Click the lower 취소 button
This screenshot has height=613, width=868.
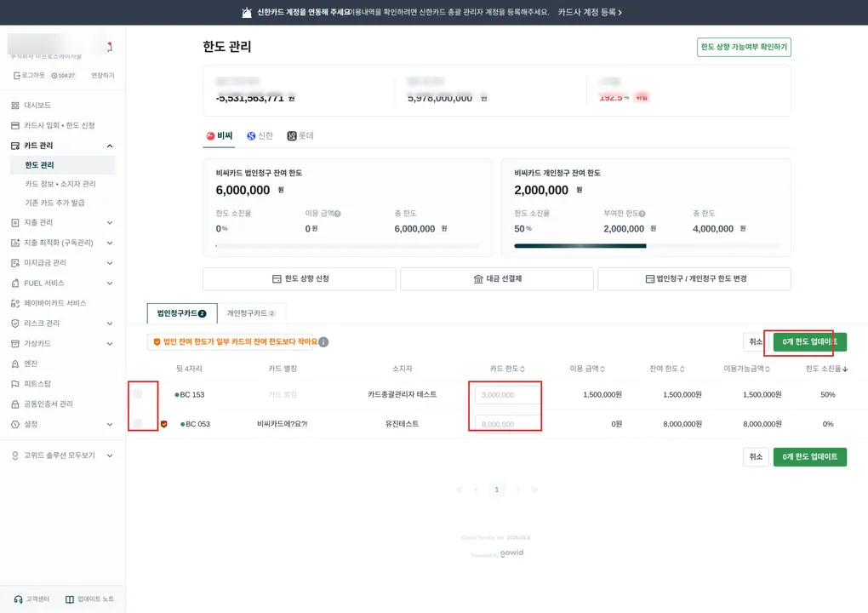[x=755, y=457]
